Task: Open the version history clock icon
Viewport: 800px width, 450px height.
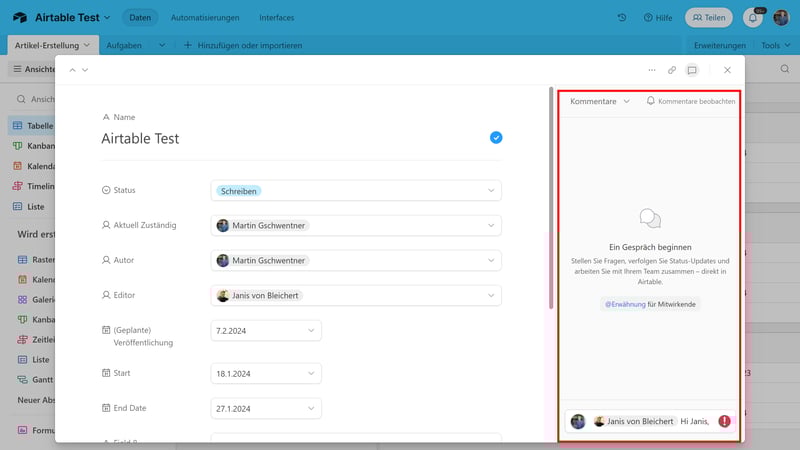Action: click(x=621, y=18)
